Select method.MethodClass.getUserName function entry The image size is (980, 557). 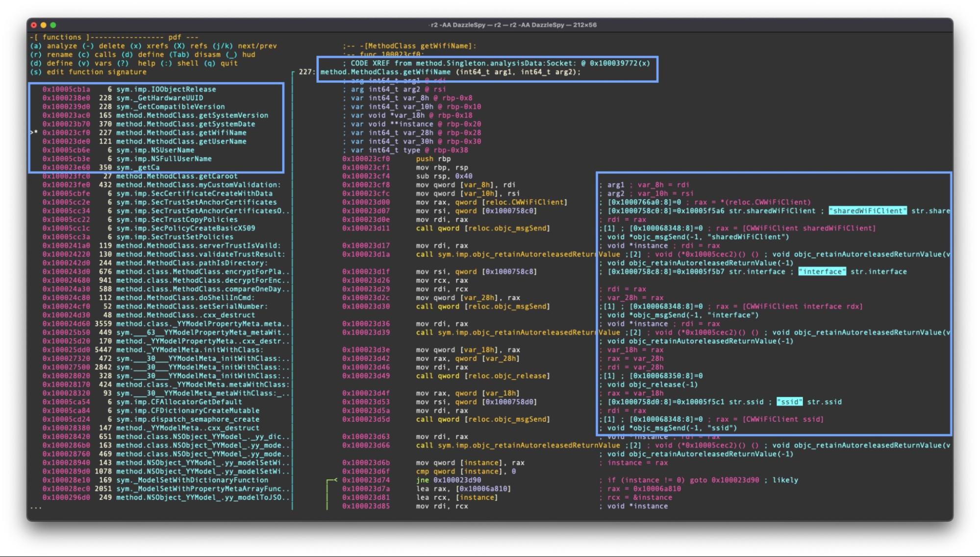coord(181,142)
